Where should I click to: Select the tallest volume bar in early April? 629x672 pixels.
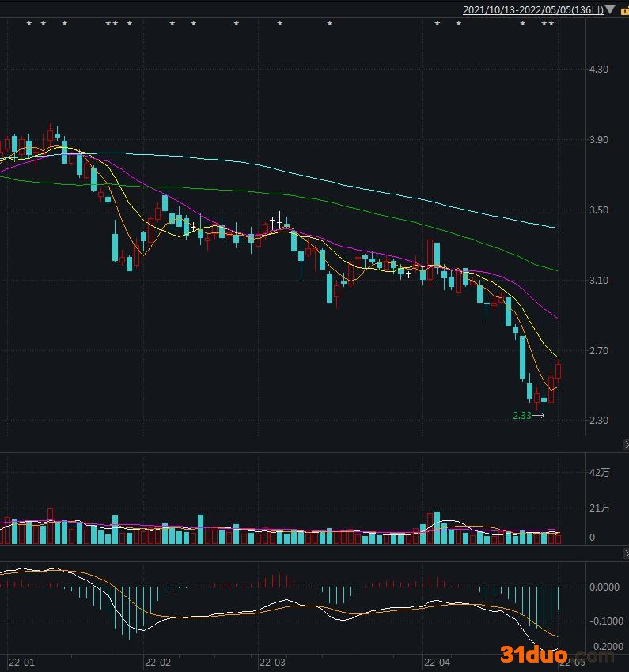[x=437, y=528]
